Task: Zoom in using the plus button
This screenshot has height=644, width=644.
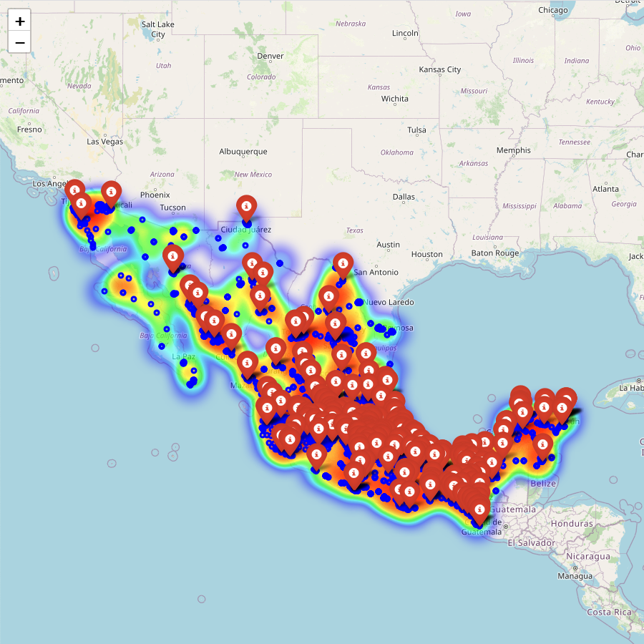Action: point(20,21)
